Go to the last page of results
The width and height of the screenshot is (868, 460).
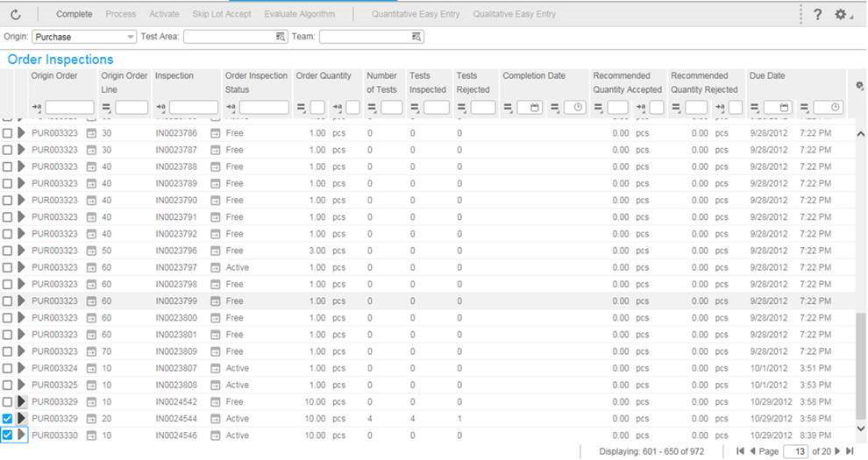click(850, 450)
